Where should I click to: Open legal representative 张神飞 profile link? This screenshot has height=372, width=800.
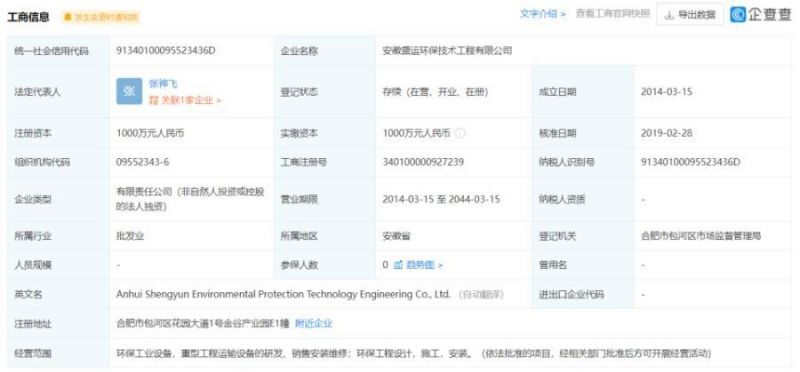(163, 84)
